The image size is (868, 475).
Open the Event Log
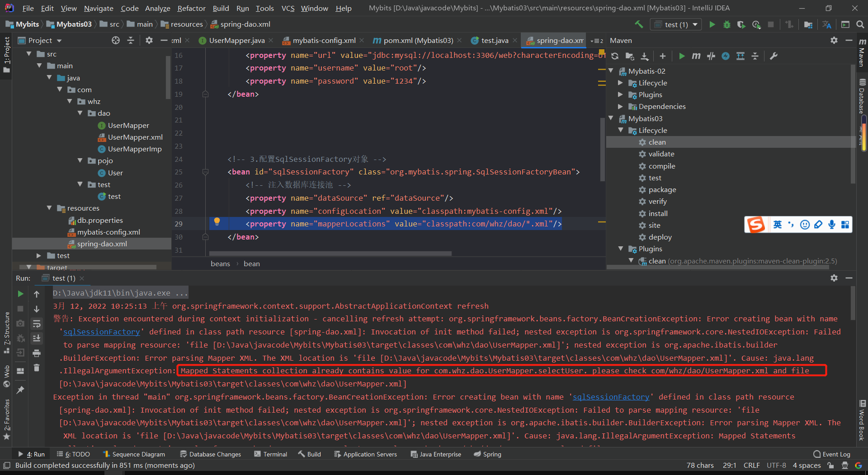tap(832, 454)
